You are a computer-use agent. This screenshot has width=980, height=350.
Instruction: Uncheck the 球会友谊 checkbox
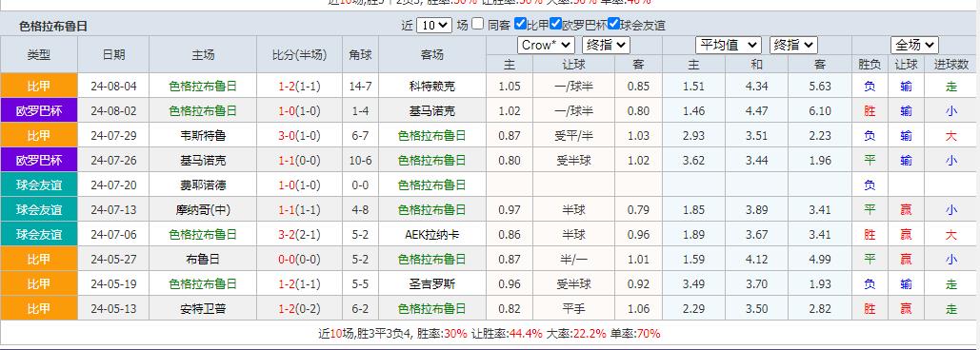(613, 25)
